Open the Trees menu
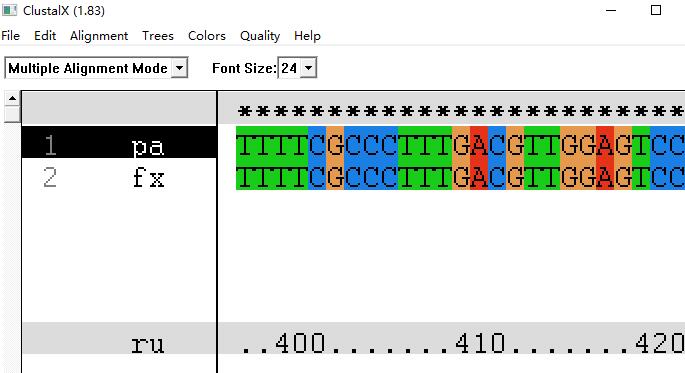Viewport: 685px width, 373px height. click(158, 36)
